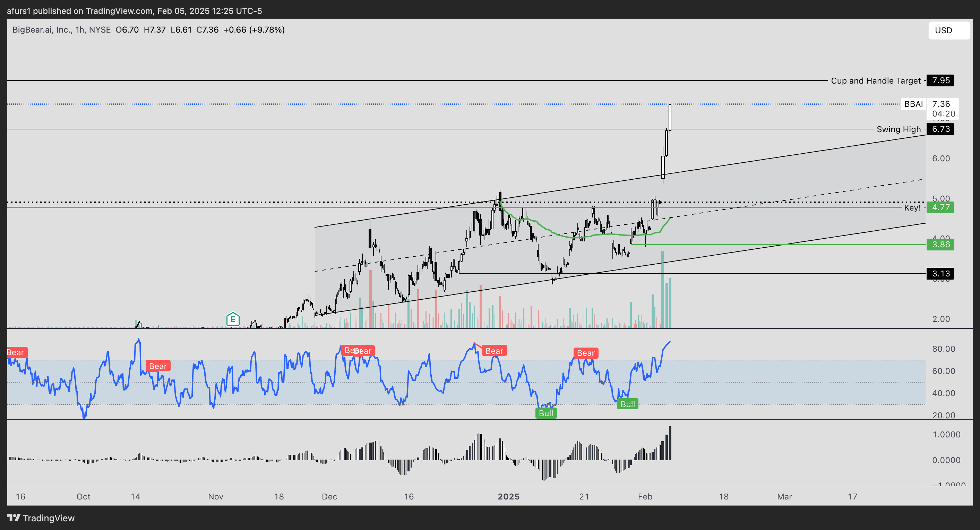Click the 'Mar' date axis label
Image resolution: width=980 pixels, height=530 pixels.
point(784,496)
